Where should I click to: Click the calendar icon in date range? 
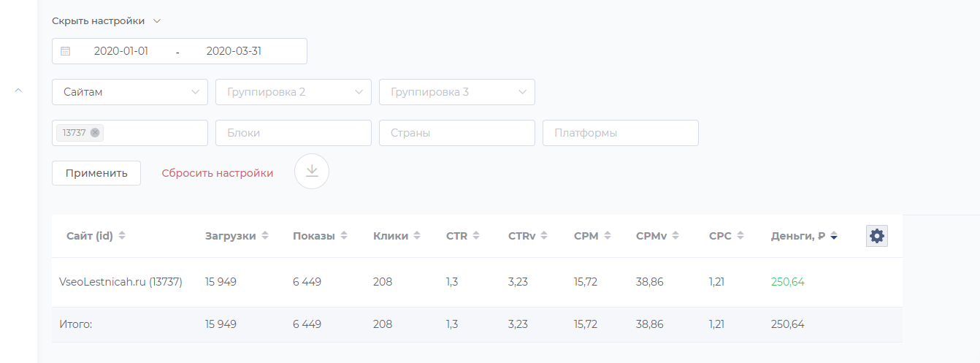tap(65, 51)
